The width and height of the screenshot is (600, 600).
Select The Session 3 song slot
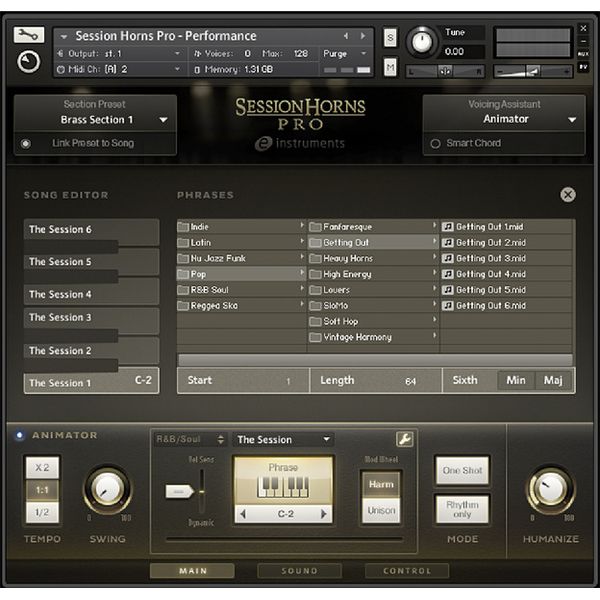(91, 318)
